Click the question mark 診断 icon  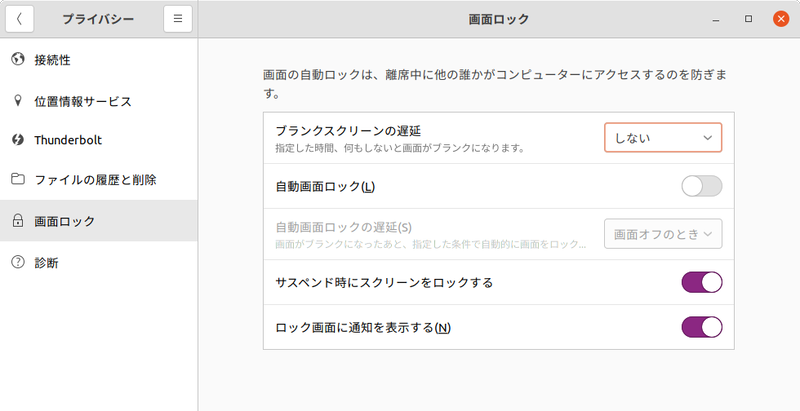point(17,262)
